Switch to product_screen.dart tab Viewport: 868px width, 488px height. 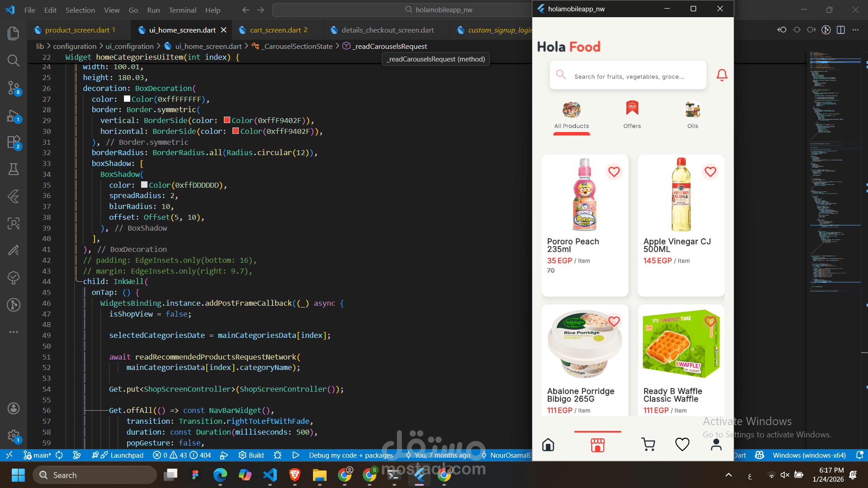(77, 30)
